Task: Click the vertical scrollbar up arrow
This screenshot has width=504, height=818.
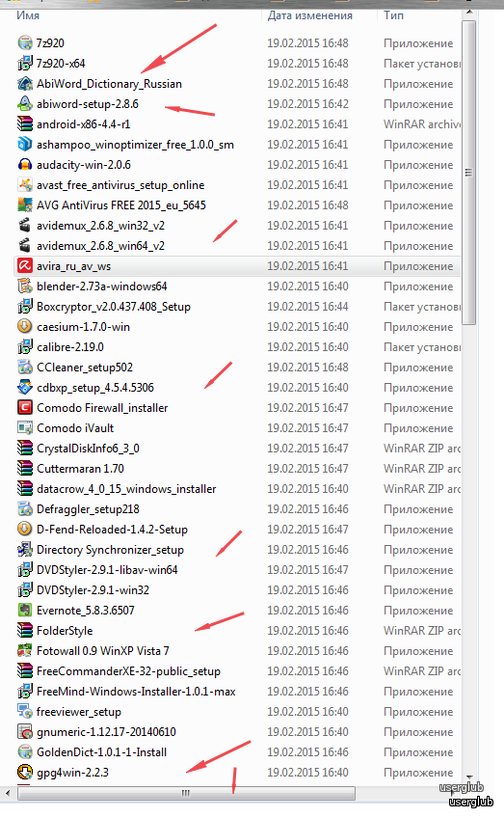Action: click(469, 12)
